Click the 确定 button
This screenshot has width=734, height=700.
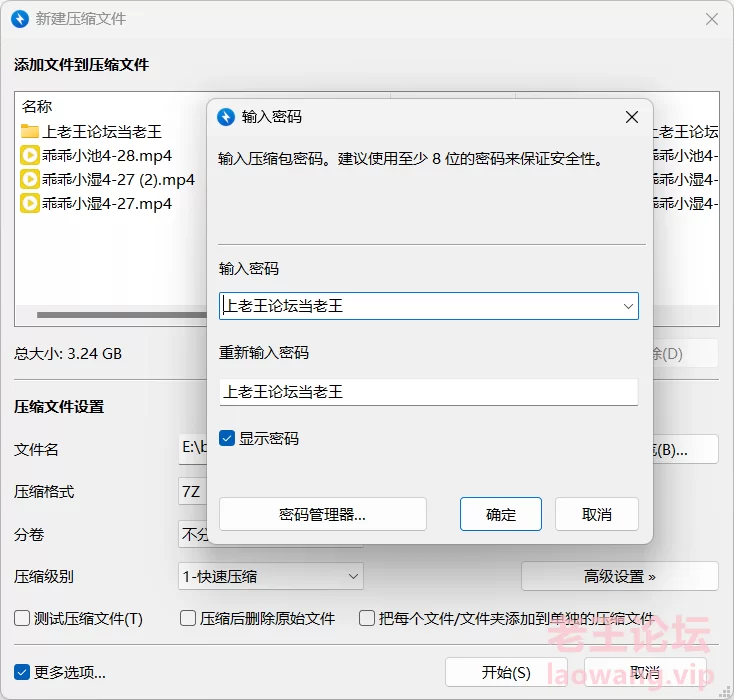tap(500, 514)
